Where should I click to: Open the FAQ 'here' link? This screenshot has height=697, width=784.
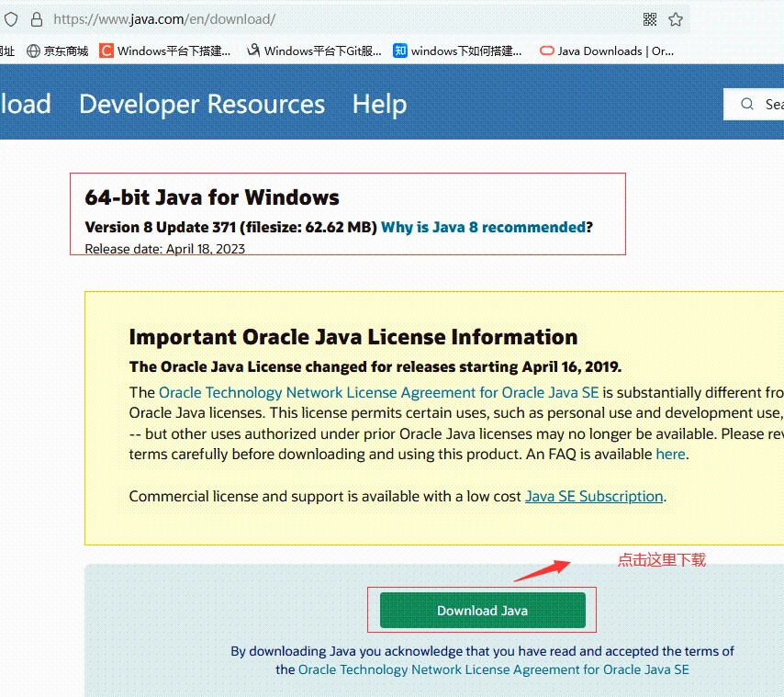[670, 454]
